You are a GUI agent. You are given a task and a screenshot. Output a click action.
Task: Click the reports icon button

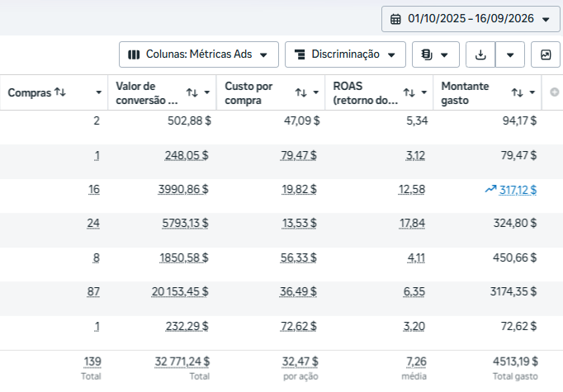tap(436, 54)
